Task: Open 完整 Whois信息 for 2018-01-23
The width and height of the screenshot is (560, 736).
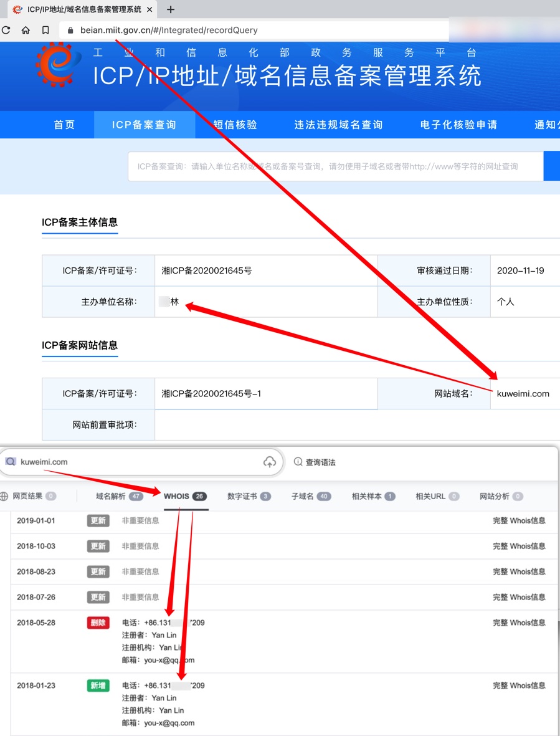Action: [519, 686]
